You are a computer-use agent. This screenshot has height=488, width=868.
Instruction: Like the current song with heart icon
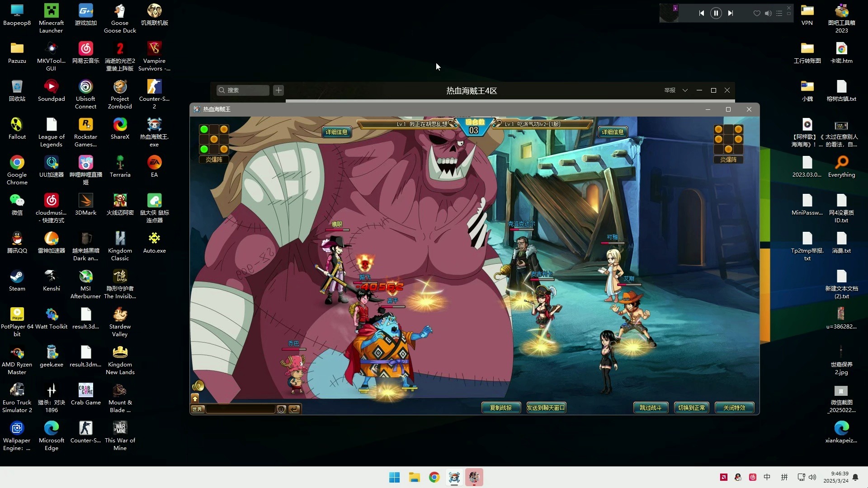(x=757, y=13)
